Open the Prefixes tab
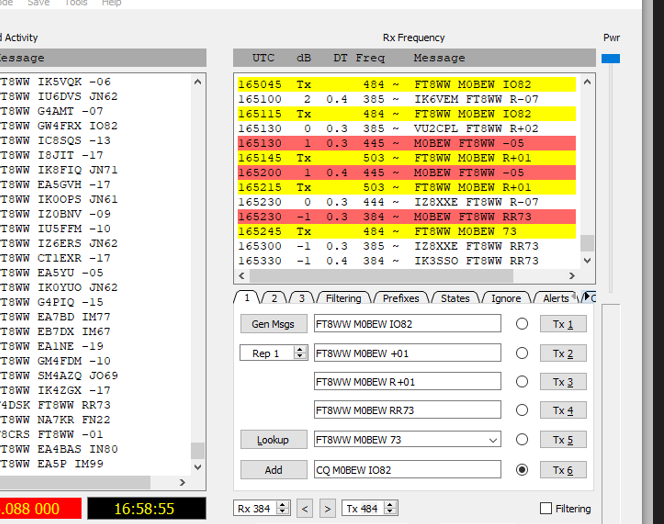 pos(401,298)
